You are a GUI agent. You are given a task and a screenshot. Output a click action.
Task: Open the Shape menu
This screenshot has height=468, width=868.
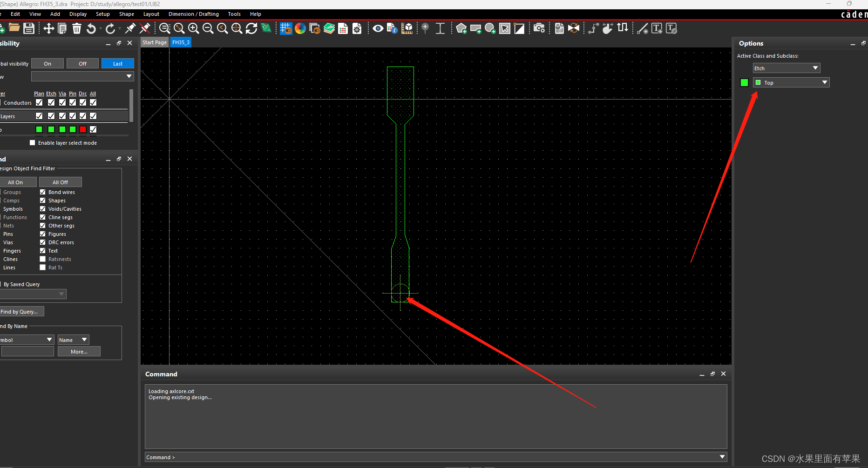click(x=126, y=14)
